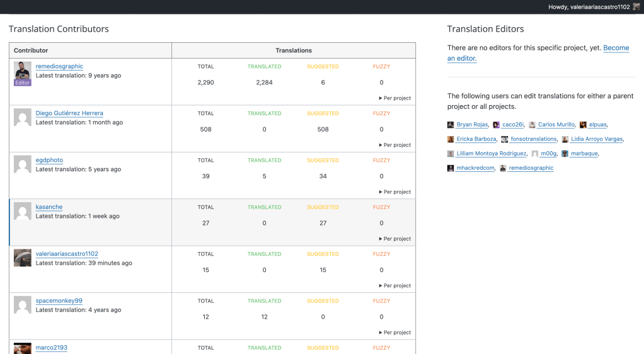Open Carlos Murillo's profile link

[556, 125]
